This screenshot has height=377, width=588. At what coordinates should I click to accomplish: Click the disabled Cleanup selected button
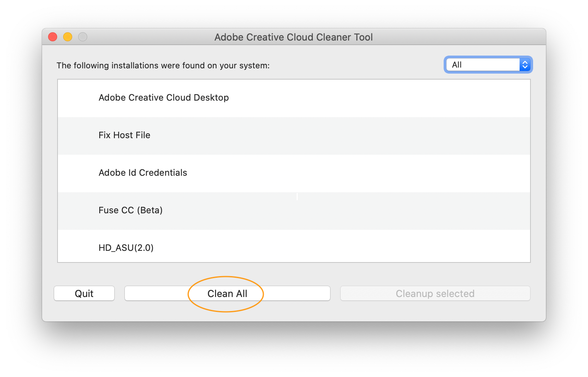pyautogui.click(x=435, y=293)
